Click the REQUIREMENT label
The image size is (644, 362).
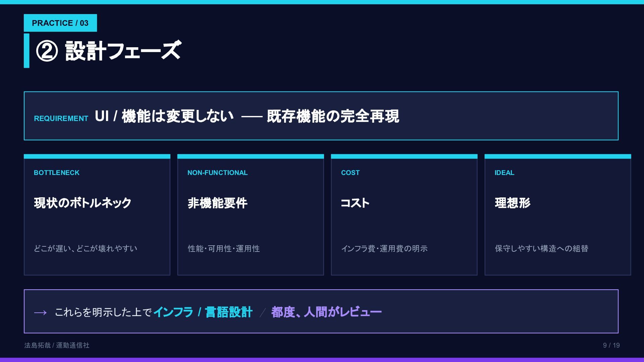pos(61,119)
